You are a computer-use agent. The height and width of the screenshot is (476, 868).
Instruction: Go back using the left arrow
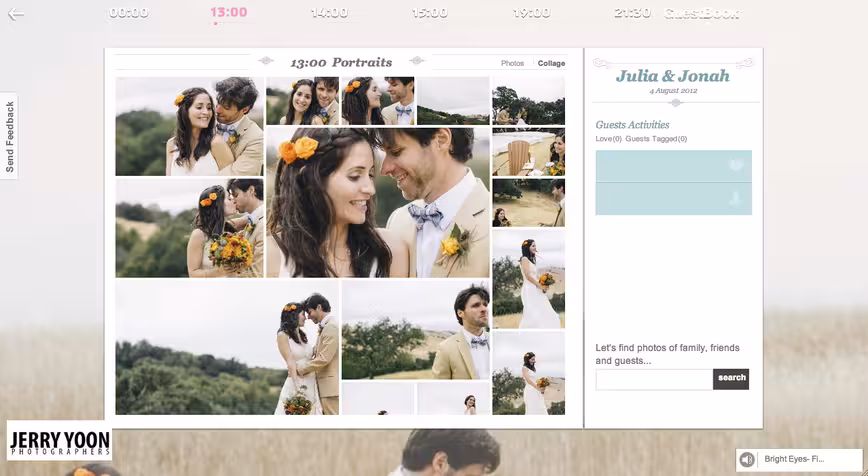pos(16,14)
